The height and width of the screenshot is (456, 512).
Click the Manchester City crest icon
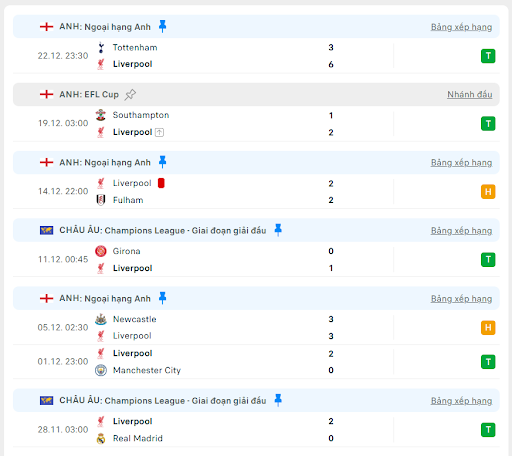click(x=101, y=370)
